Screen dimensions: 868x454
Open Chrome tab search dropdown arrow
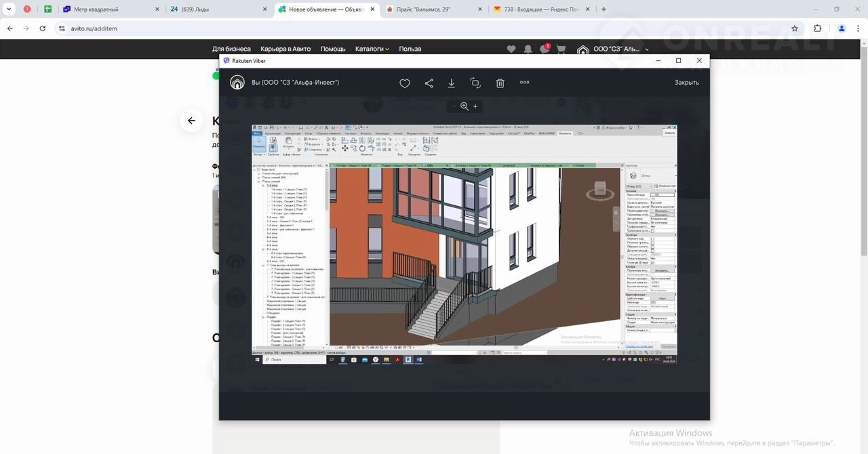[9, 9]
